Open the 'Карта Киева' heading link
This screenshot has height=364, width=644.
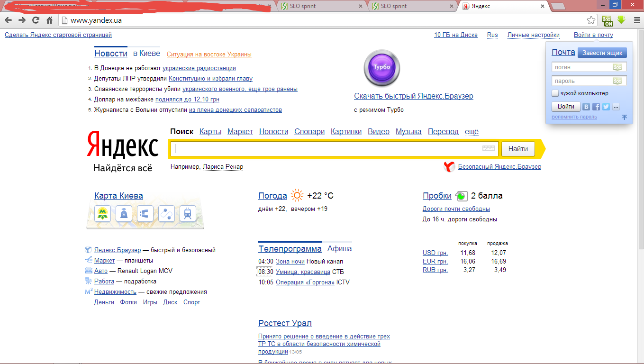click(x=118, y=196)
